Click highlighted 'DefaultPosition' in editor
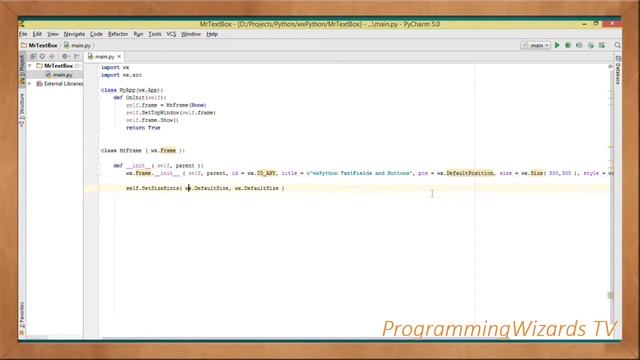This screenshot has height=360, width=640. coord(470,173)
